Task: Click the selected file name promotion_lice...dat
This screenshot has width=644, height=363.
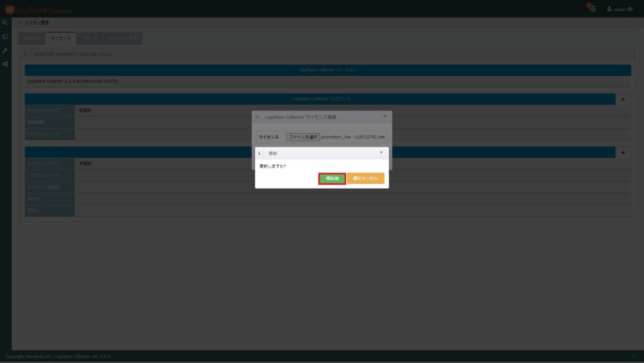Action: pos(353,137)
